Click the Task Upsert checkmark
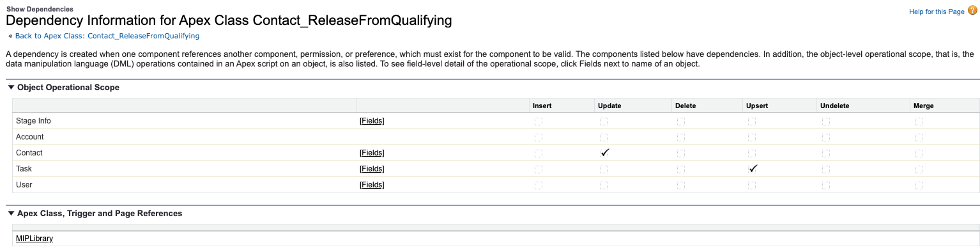 pos(753,169)
